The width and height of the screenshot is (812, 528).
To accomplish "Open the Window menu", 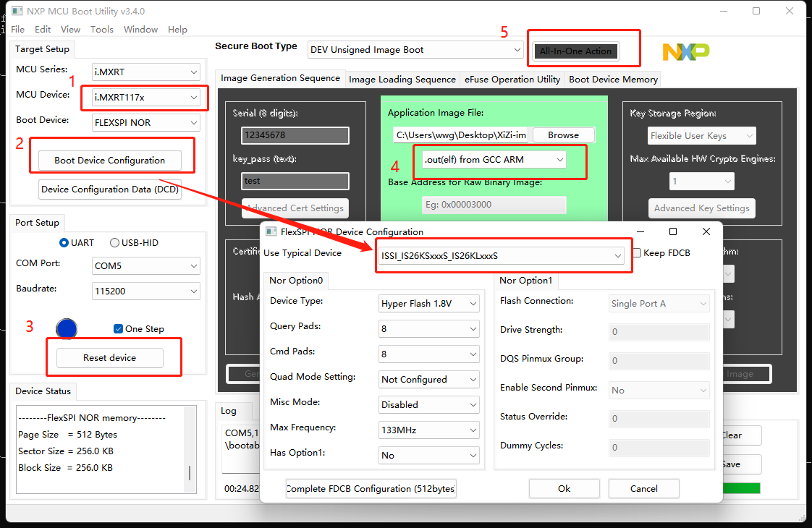I will point(140,30).
